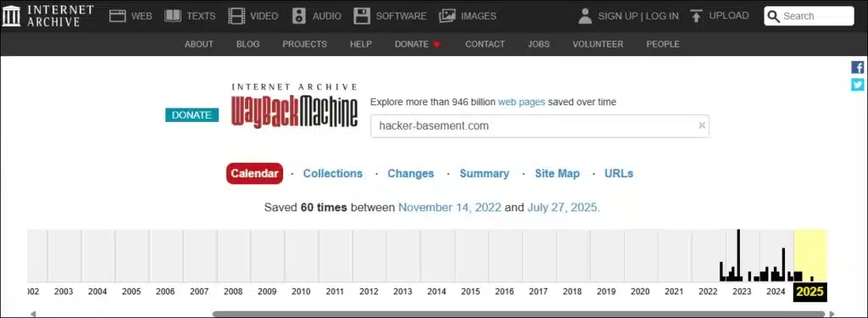Click the tallest capture bar in 2023

[738, 255]
